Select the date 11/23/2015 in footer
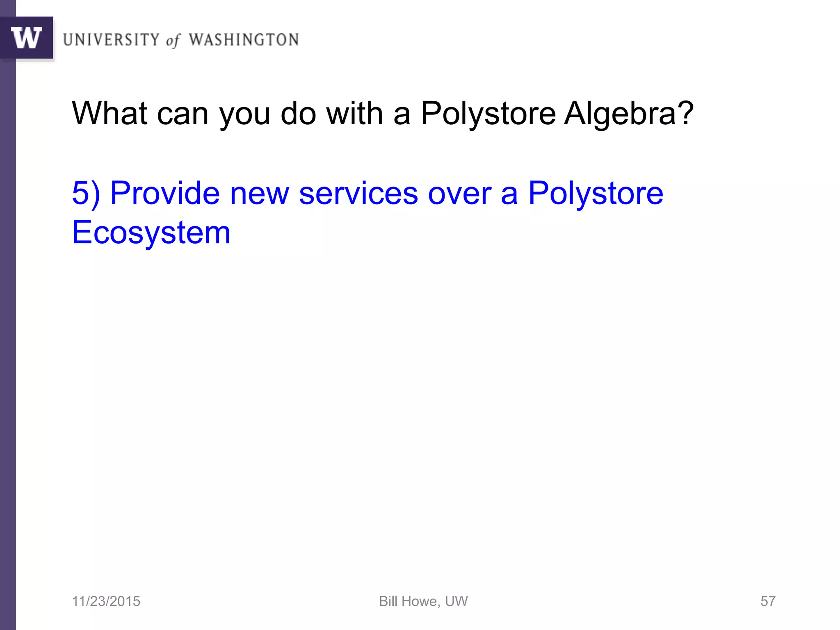Screen dimensions: 840x630 tap(106, 601)
